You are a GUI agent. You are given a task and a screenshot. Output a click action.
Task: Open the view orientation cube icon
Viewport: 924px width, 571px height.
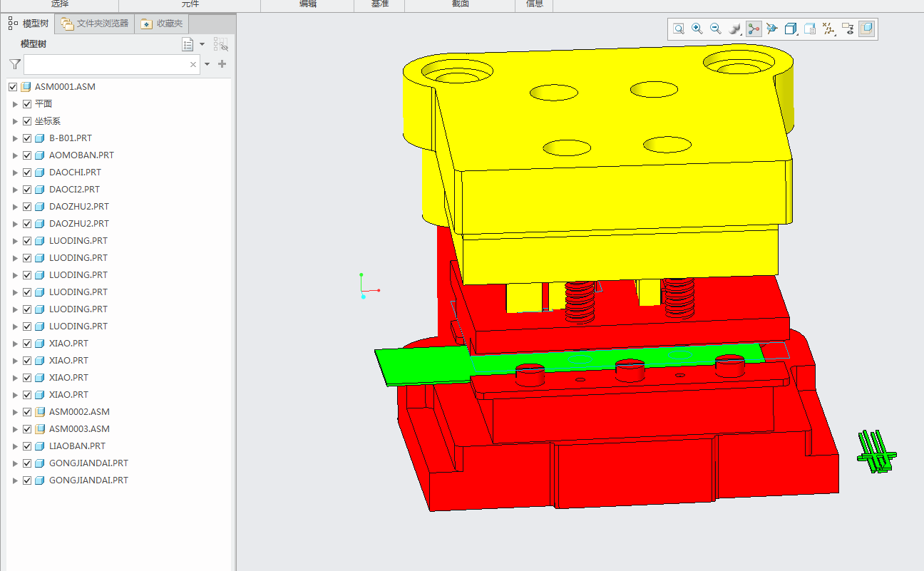[772, 29]
